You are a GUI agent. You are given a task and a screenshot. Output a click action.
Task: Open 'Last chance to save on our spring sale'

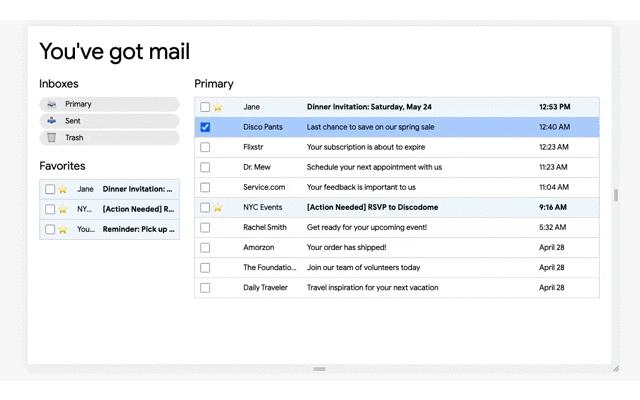(x=370, y=127)
